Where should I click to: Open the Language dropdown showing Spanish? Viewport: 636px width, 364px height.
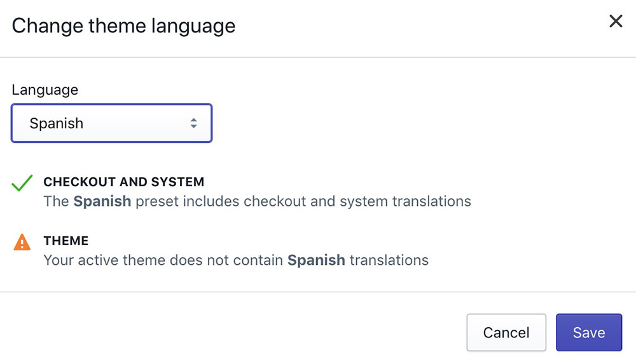click(111, 123)
